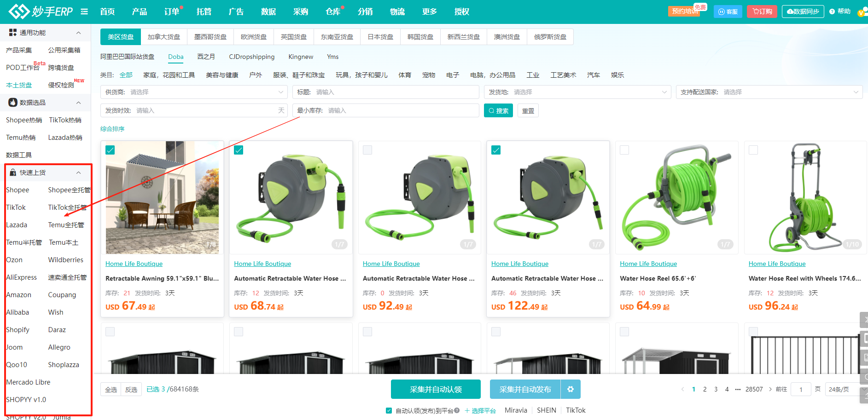The height and width of the screenshot is (420, 868).
Task: Open the 供货商 supplier dropdown
Action: [x=194, y=92]
